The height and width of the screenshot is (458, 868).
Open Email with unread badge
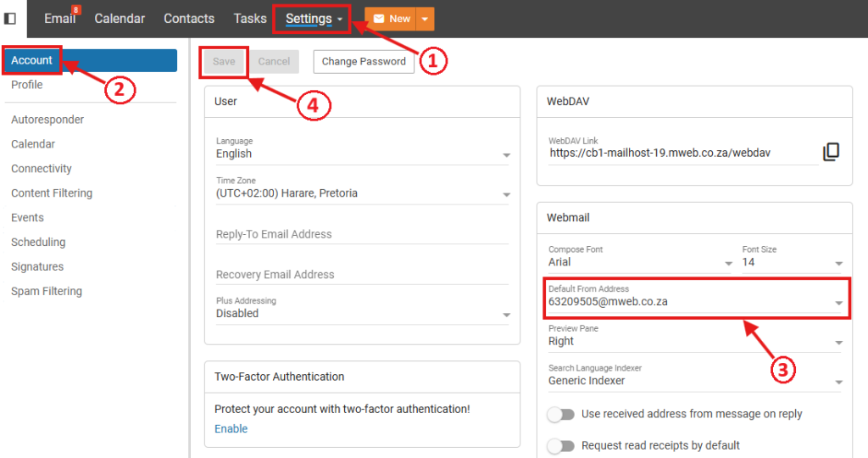pos(61,18)
